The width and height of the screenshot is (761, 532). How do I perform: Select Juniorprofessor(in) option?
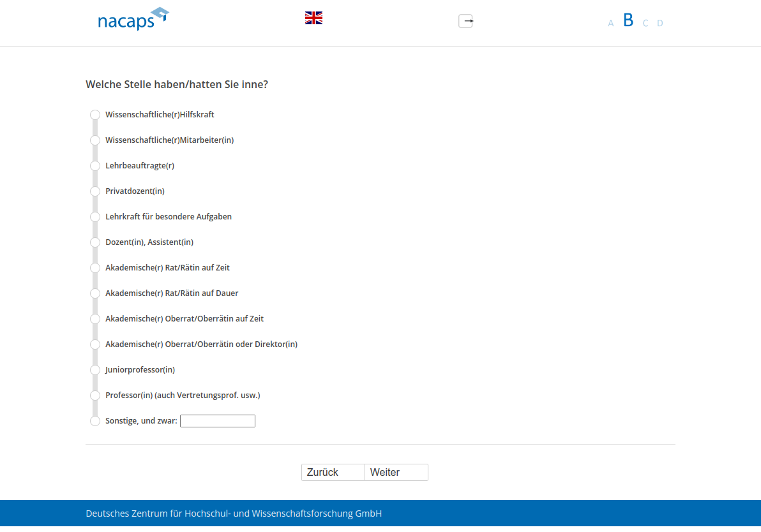coord(95,370)
